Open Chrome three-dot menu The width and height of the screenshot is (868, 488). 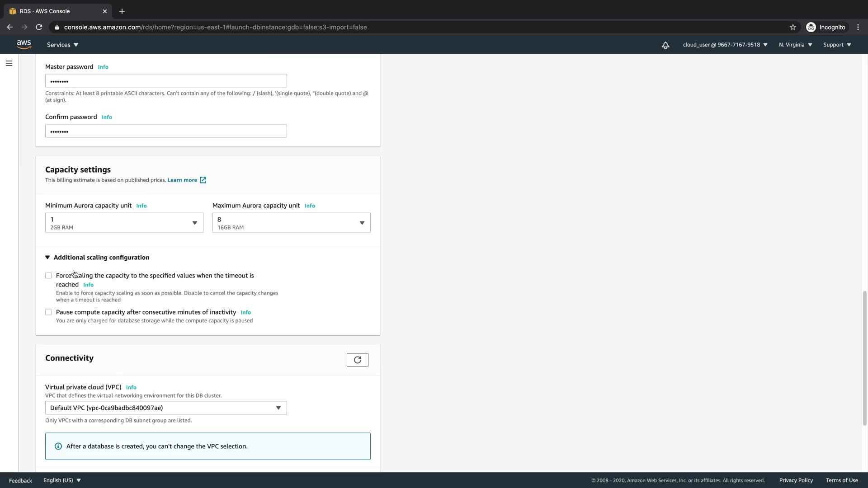[x=858, y=27]
